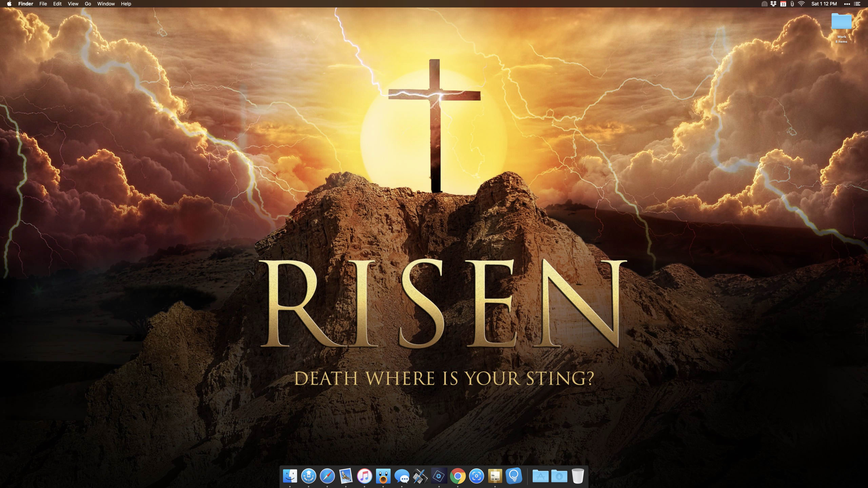Image resolution: width=868 pixels, height=488 pixels.
Task: Select the Work folder on desktop
Action: click(x=841, y=22)
